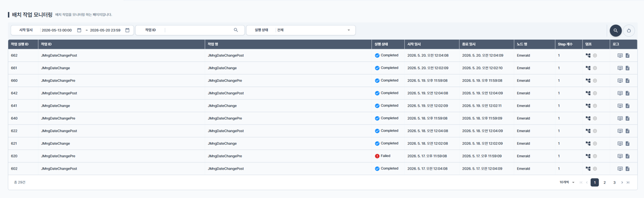
Task: Select run ID cell 602
Action: click(x=23, y=169)
